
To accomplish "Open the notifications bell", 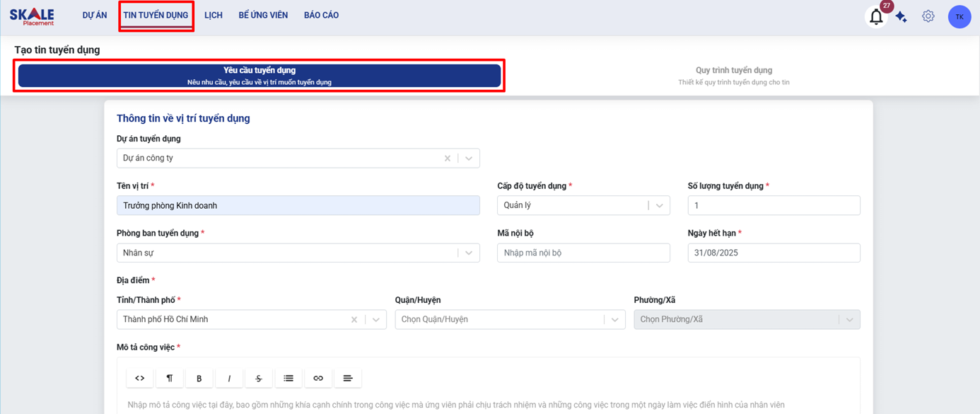I will [x=876, y=17].
